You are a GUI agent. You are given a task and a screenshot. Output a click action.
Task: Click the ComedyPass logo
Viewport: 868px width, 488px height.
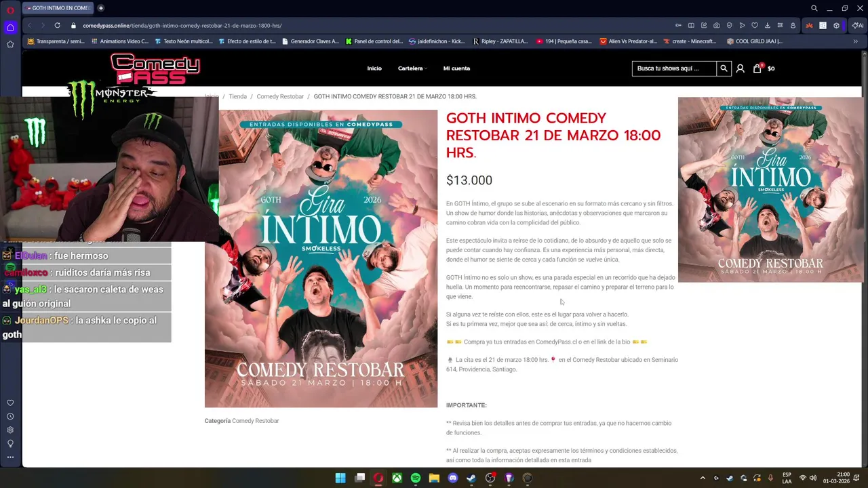tap(155, 69)
